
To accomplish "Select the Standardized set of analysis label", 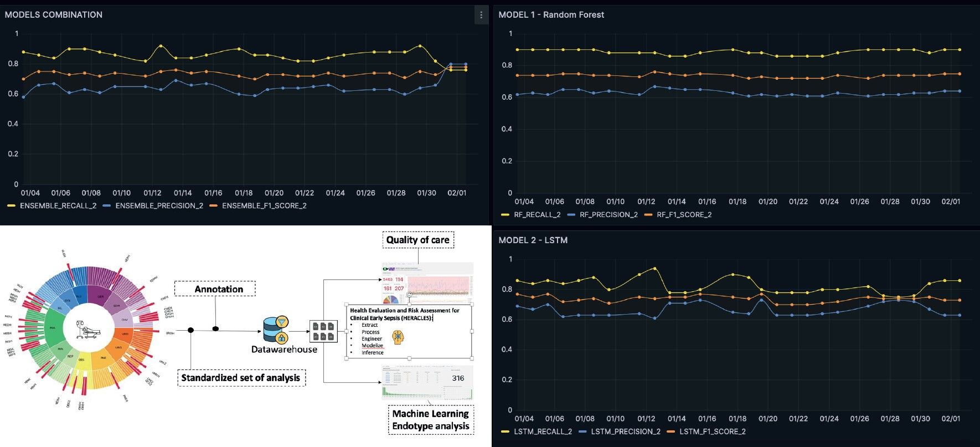I will coord(241,378).
